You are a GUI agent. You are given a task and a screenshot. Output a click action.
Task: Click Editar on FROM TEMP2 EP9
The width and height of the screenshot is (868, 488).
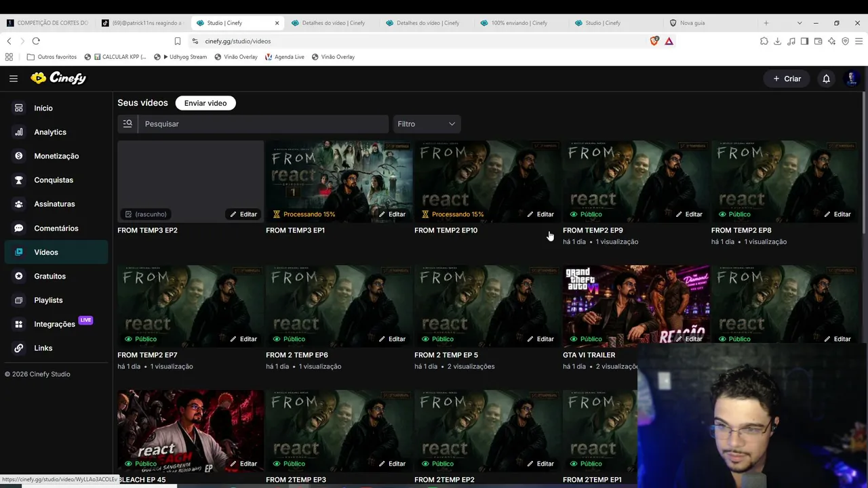pyautogui.click(x=688, y=214)
